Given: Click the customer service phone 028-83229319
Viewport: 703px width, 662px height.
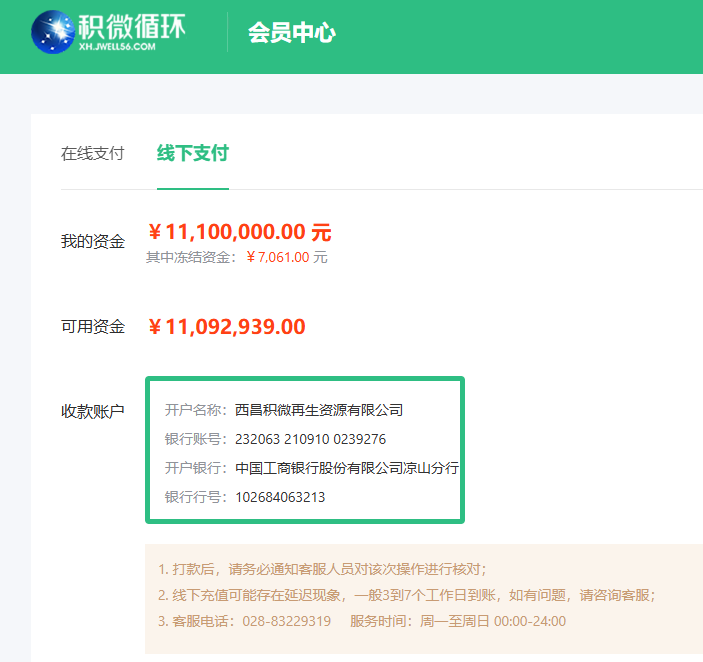Looking at the screenshot, I should pos(286,621).
